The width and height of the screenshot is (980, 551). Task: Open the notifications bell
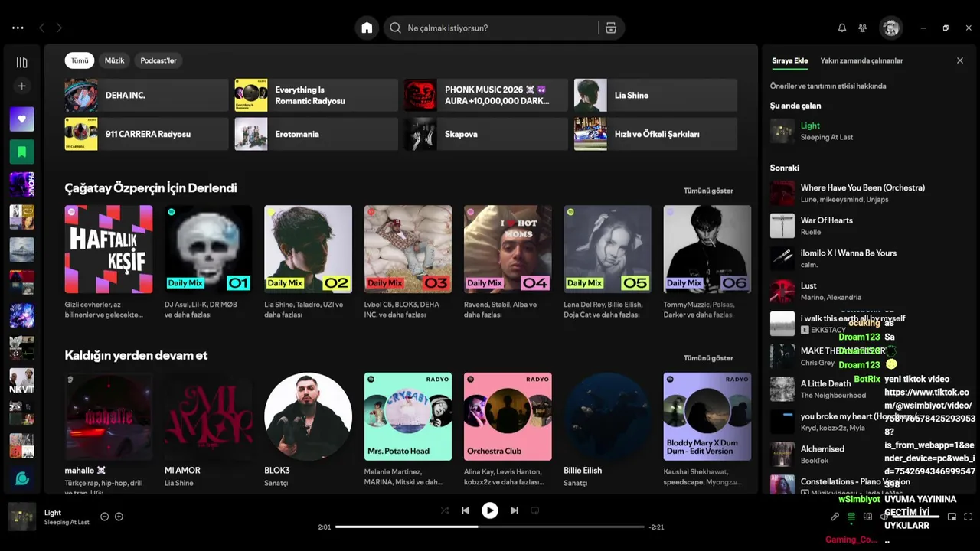(x=841, y=28)
